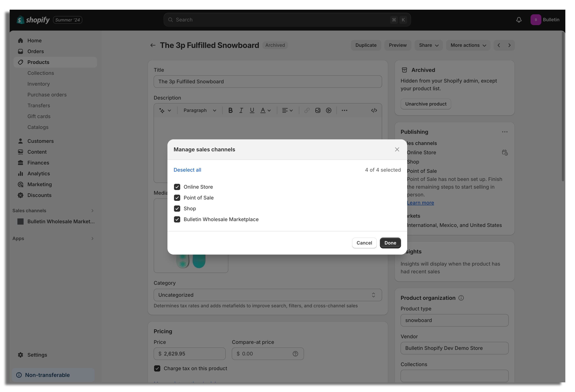Click the Product organization info icon
Image resolution: width=575 pixels, height=392 pixels.
coord(461,298)
